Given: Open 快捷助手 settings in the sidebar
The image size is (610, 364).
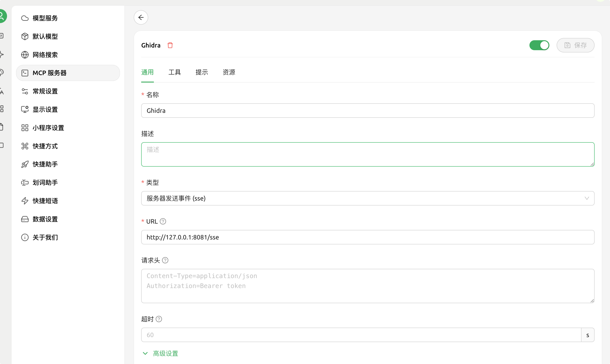Looking at the screenshot, I should click(x=45, y=164).
